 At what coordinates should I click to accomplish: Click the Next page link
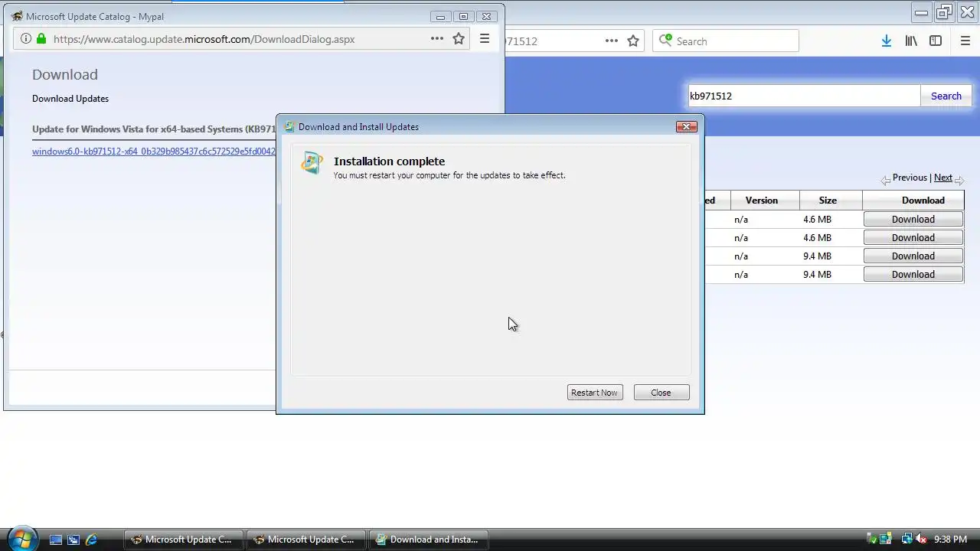click(x=943, y=178)
